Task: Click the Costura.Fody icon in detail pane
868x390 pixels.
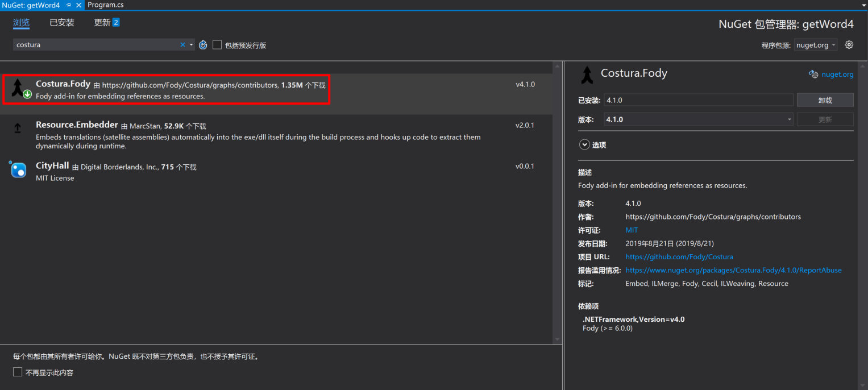Action: (x=586, y=75)
